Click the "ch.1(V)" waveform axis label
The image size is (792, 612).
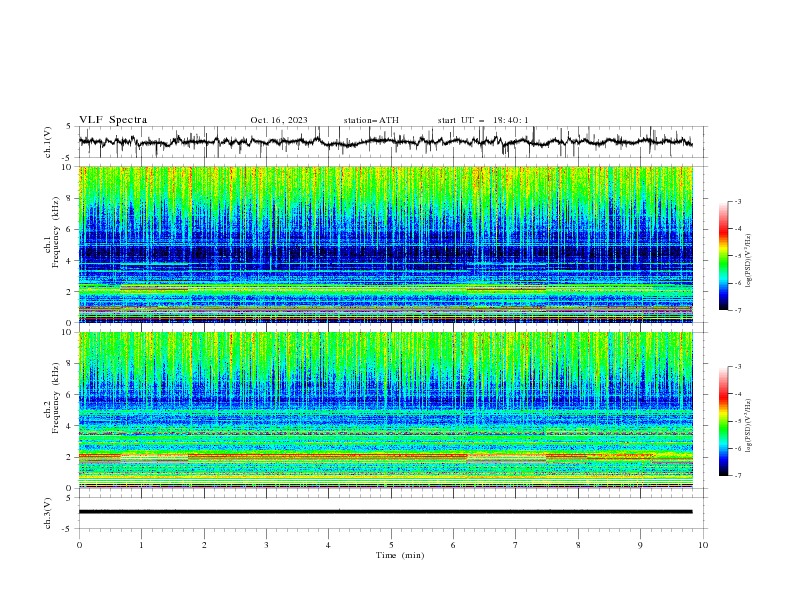click(x=48, y=142)
